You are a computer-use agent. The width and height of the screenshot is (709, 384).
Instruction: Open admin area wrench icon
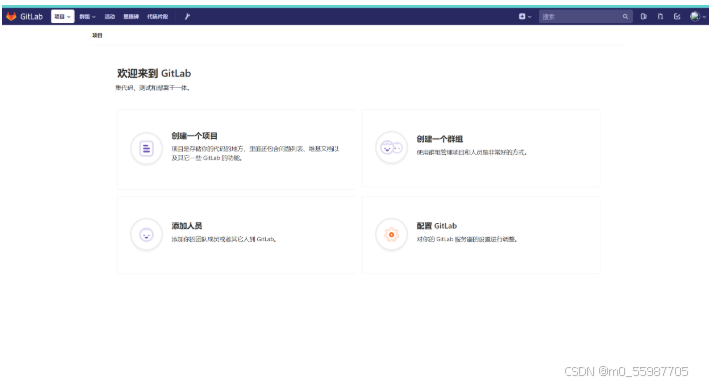tap(187, 17)
